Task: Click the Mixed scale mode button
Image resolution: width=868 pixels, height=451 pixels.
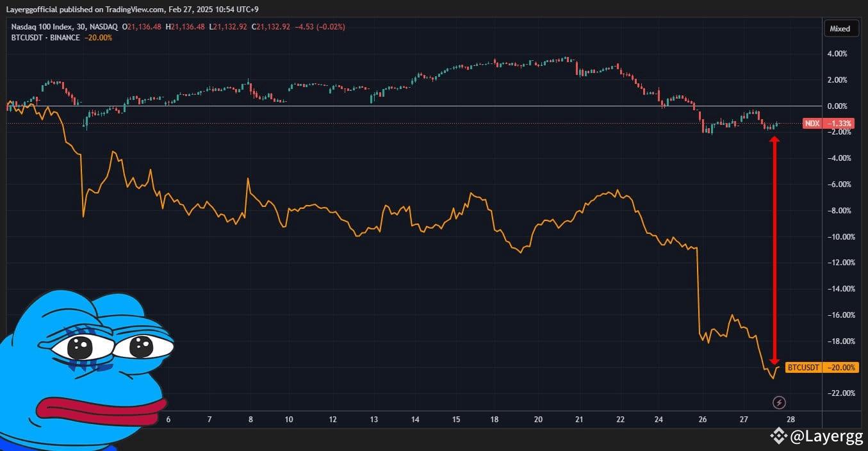Action: (840, 28)
